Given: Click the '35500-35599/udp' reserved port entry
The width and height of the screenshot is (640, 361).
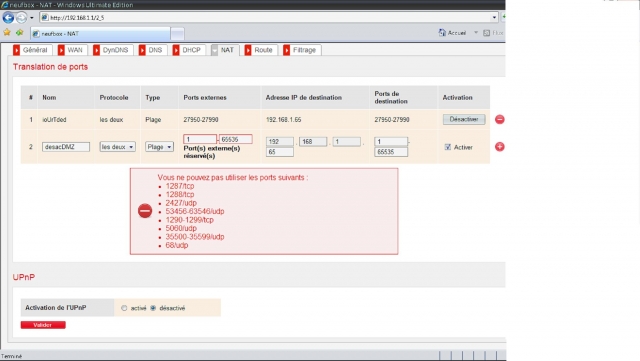Looking at the screenshot, I should (195, 237).
